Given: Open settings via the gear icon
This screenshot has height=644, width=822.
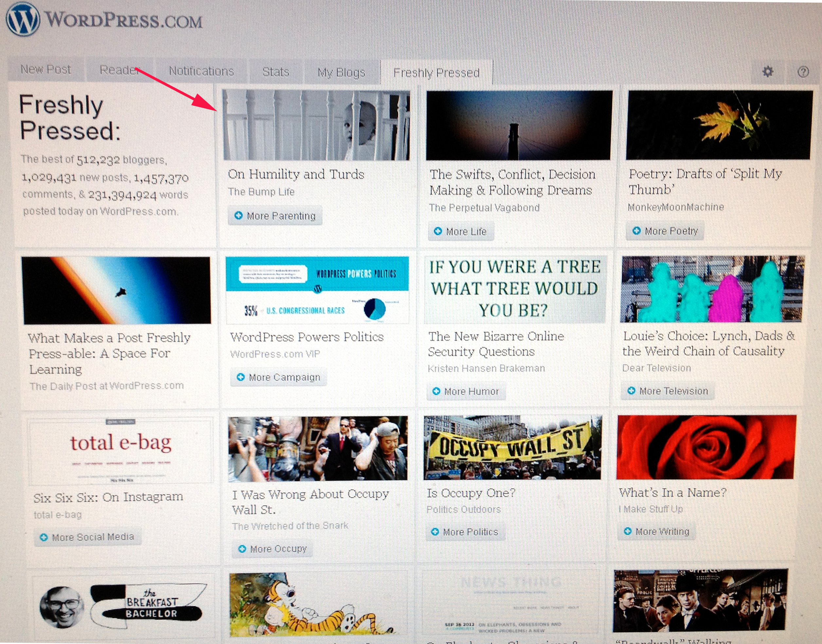Looking at the screenshot, I should pyautogui.click(x=767, y=71).
